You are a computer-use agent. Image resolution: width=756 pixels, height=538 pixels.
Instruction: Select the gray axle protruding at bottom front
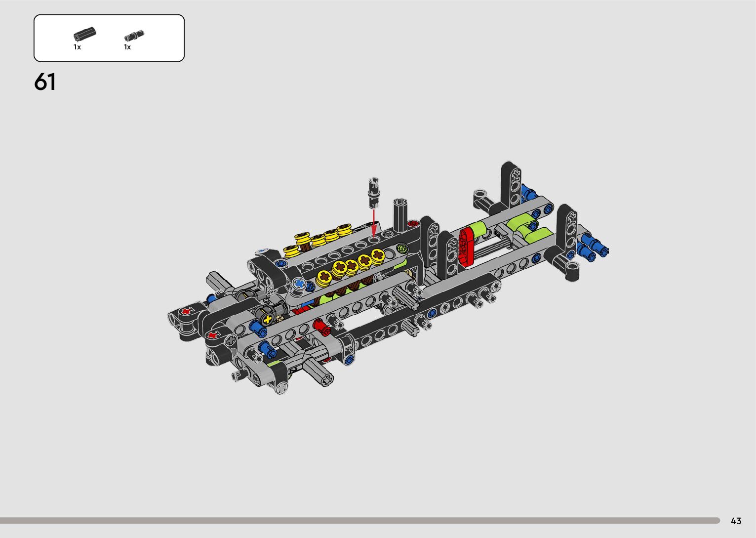click(318, 373)
